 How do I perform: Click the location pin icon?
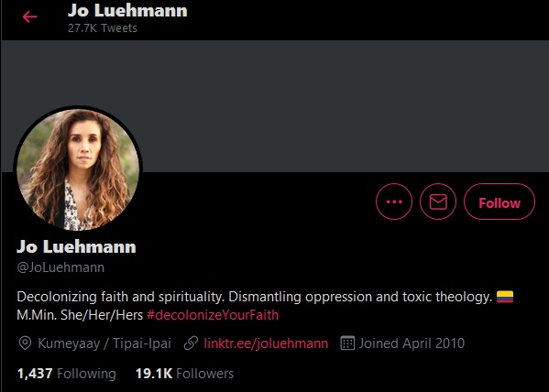pyautogui.click(x=25, y=343)
